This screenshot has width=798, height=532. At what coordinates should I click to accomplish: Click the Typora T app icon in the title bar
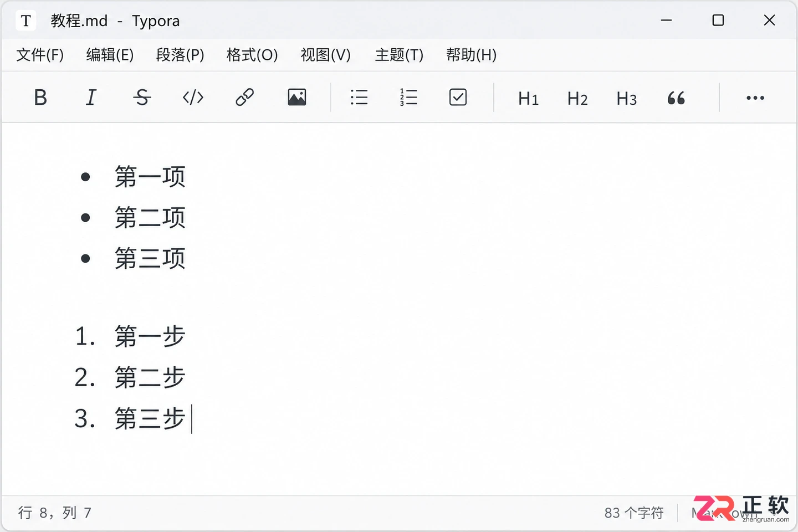point(25,21)
